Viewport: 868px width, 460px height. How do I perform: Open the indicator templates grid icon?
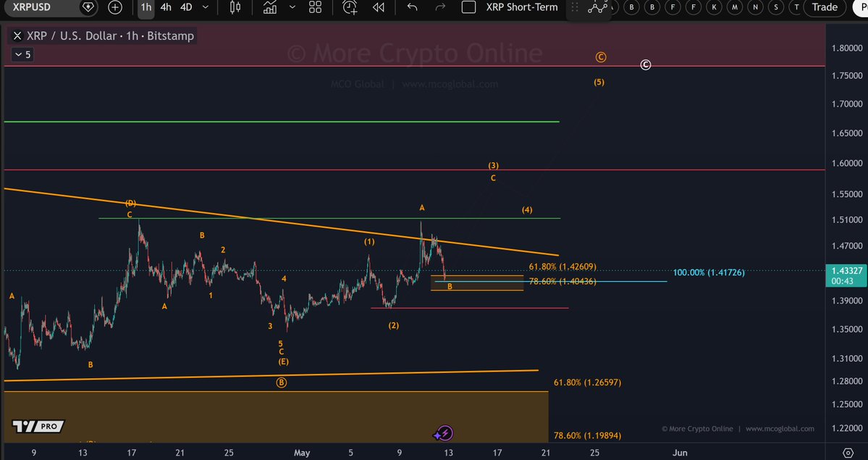pos(315,7)
